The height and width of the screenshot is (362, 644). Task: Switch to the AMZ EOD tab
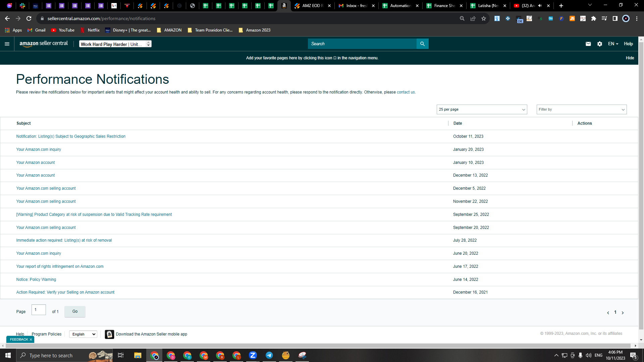(x=313, y=6)
